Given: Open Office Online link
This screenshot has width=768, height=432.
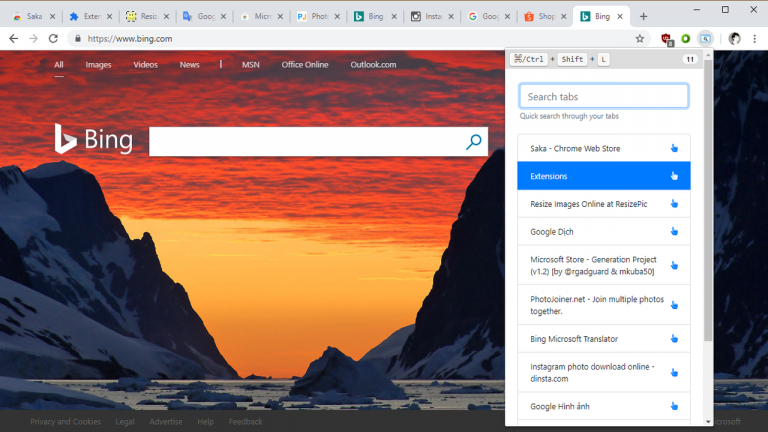Looking at the screenshot, I should [305, 65].
